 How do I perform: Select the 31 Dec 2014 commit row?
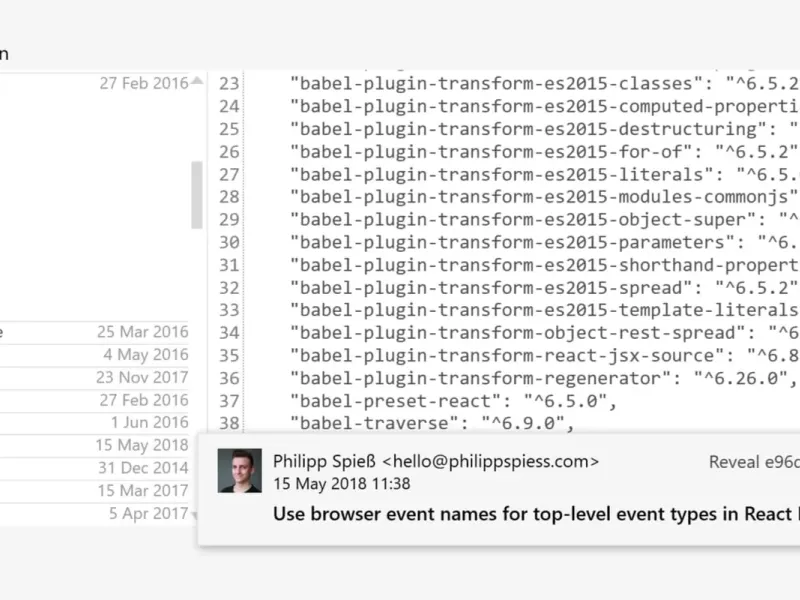click(x=94, y=468)
